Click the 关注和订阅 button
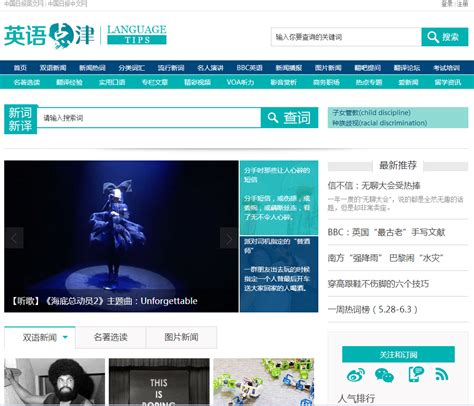Screen dimensions: 474x406 398,354
